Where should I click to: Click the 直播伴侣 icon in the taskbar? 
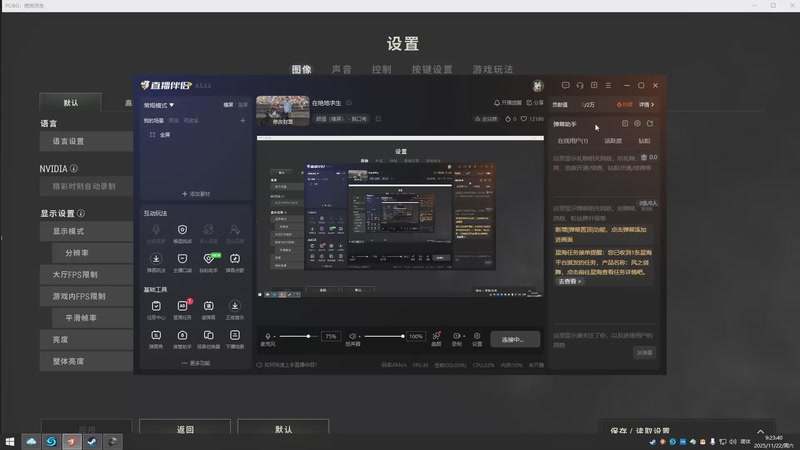point(71,441)
